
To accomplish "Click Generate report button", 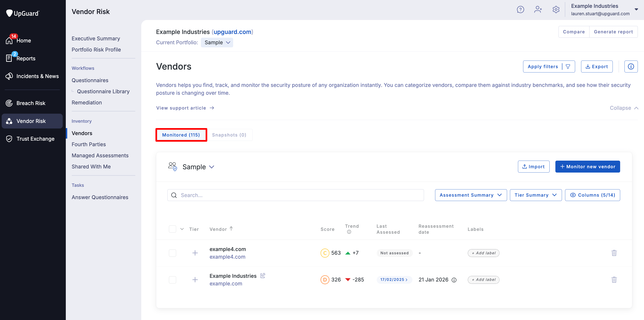I will (613, 32).
